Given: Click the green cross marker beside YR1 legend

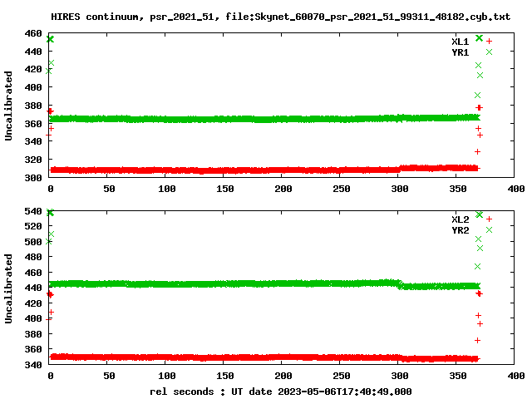Looking at the screenshot, I should (x=489, y=52).
